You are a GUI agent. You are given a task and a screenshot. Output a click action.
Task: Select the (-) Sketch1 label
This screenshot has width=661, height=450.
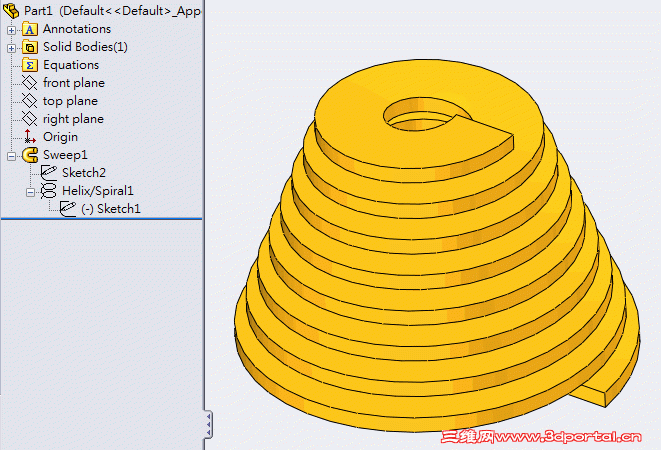[x=110, y=209]
